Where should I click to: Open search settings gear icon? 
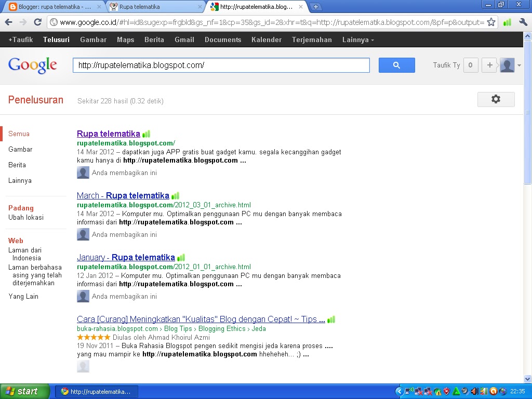pyautogui.click(x=496, y=99)
